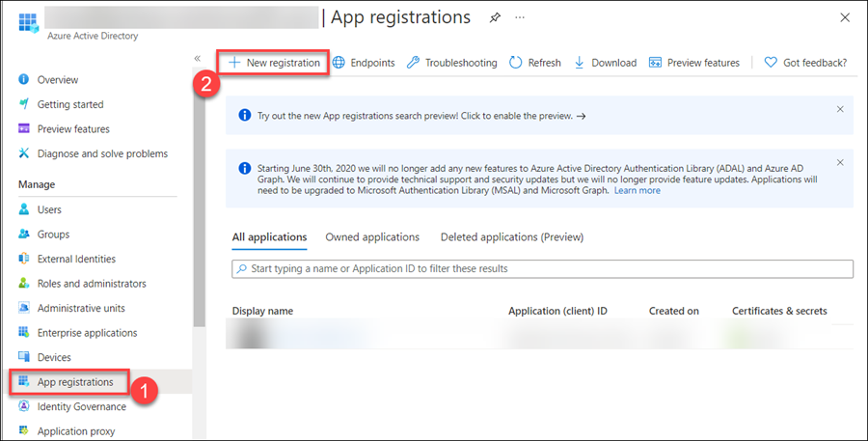
Task: Sort by Display name column
Action: (262, 311)
